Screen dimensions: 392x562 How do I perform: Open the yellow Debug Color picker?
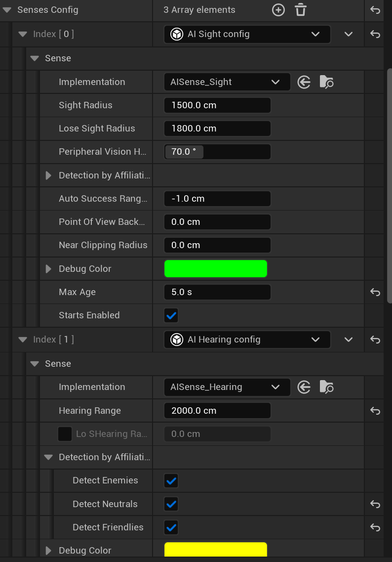point(216,550)
